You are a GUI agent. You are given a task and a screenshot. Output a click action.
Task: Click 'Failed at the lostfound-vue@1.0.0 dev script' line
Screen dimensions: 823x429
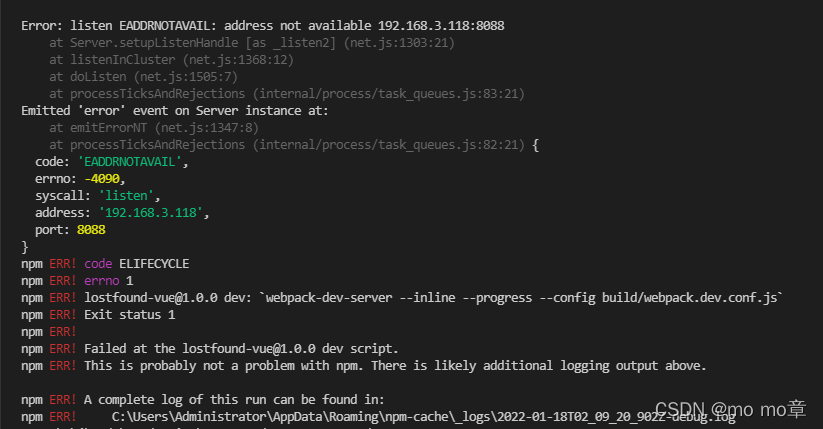click(241, 349)
